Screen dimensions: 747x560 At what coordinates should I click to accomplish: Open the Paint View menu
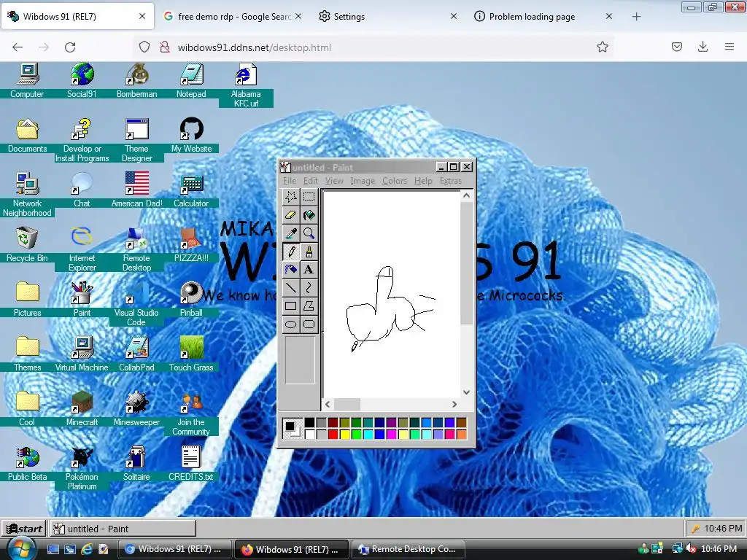click(x=334, y=181)
